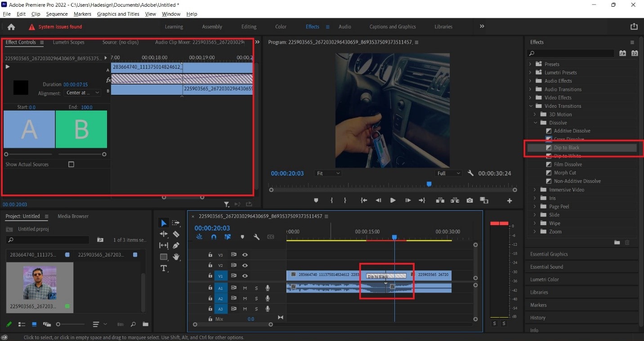Expand the Audio Effects folder
This screenshot has height=341, width=644.
530,81
